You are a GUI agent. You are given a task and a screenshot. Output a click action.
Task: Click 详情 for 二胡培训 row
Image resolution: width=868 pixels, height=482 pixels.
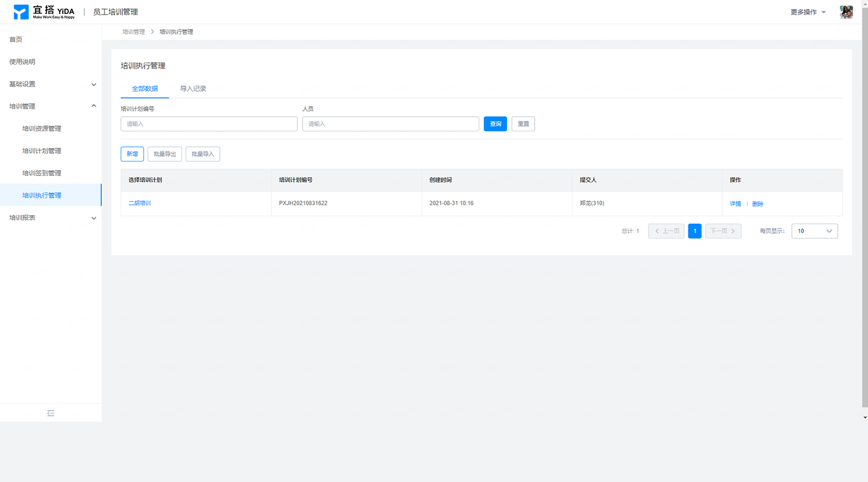(x=735, y=204)
